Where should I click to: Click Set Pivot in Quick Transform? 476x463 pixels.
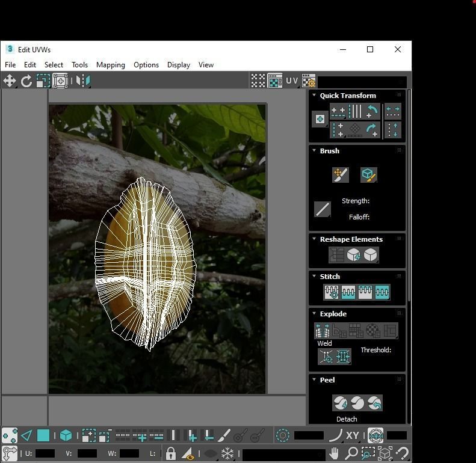(320, 119)
